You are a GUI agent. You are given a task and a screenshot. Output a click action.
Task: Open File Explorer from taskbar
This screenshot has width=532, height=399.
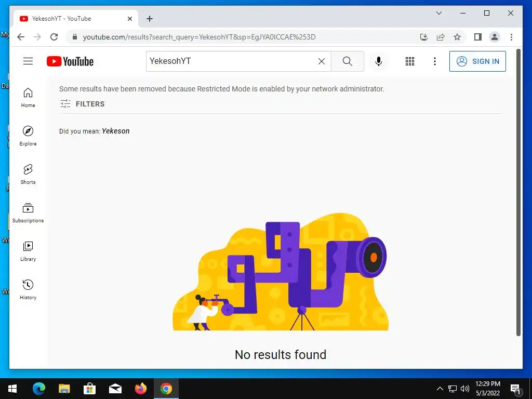point(64,389)
